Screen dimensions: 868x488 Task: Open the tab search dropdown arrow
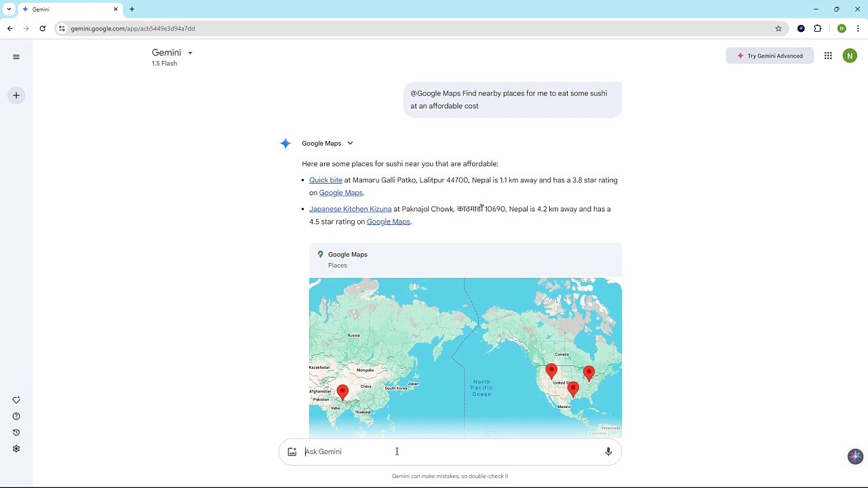click(x=9, y=9)
